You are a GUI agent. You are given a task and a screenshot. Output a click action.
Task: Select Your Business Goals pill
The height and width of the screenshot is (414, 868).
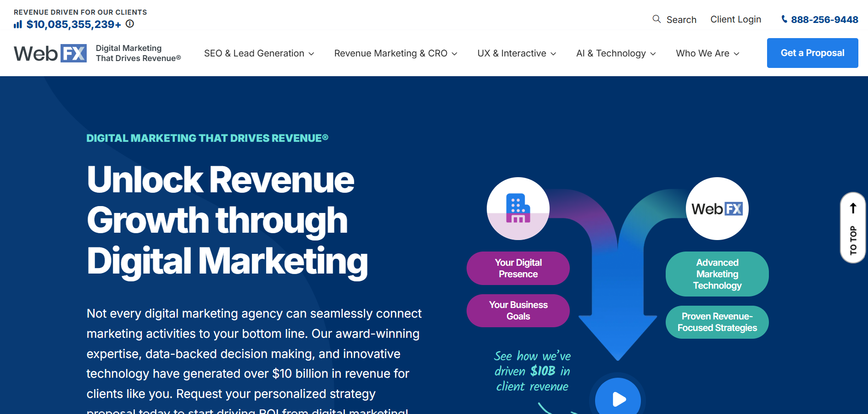tap(518, 311)
